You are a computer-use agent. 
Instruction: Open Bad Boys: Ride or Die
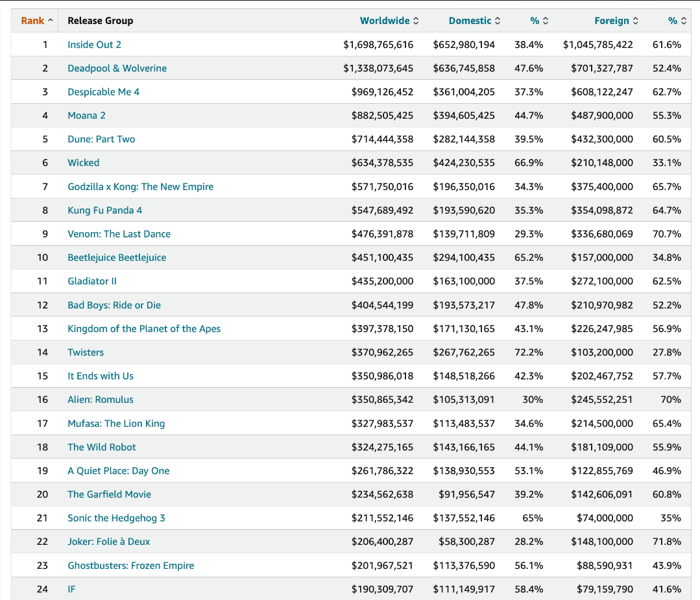(x=114, y=306)
